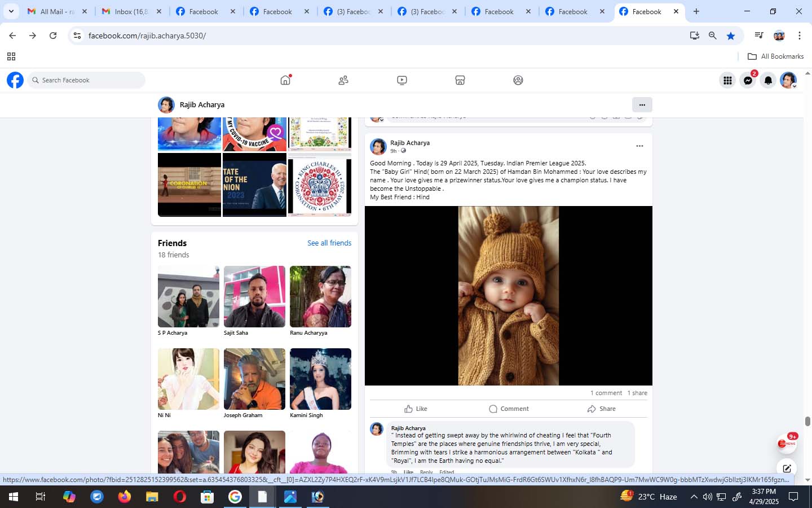Open Ranu Acharyya friend thumbnail
The height and width of the screenshot is (508, 812).
(320, 296)
